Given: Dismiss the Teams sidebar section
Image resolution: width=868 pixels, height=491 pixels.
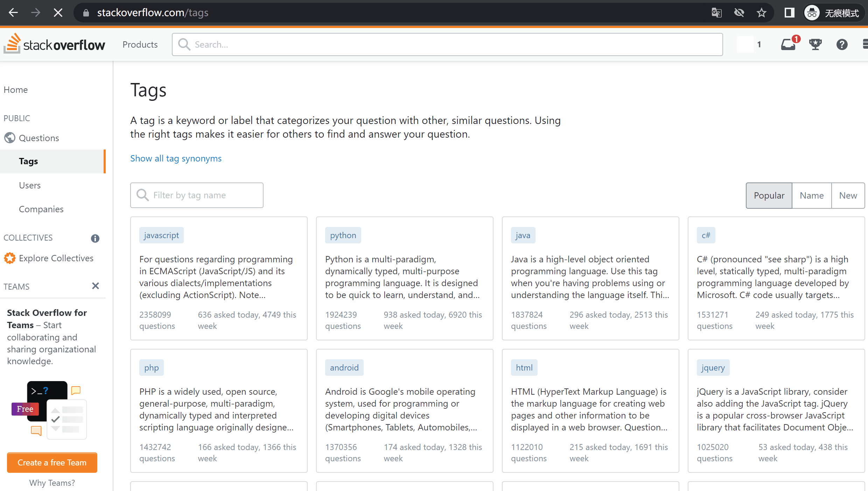Looking at the screenshot, I should 95,286.
